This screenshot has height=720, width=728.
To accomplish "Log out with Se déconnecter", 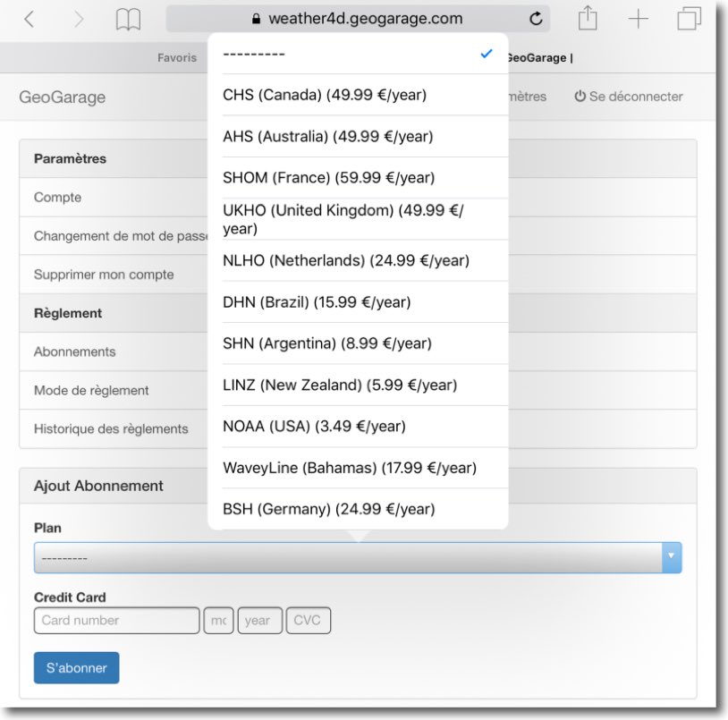I will [x=629, y=97].
